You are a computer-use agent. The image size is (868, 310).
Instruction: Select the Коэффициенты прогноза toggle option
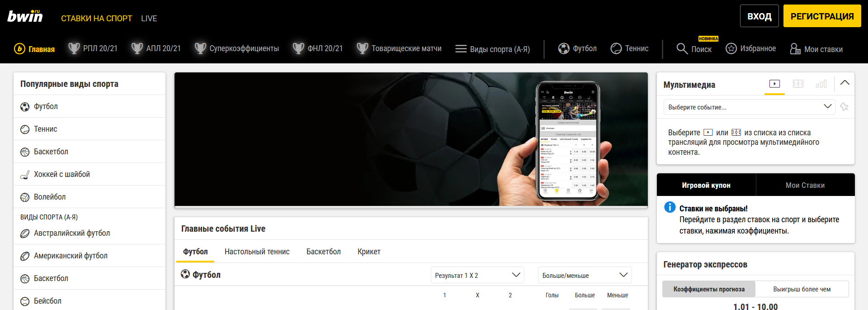click(709, 289)
